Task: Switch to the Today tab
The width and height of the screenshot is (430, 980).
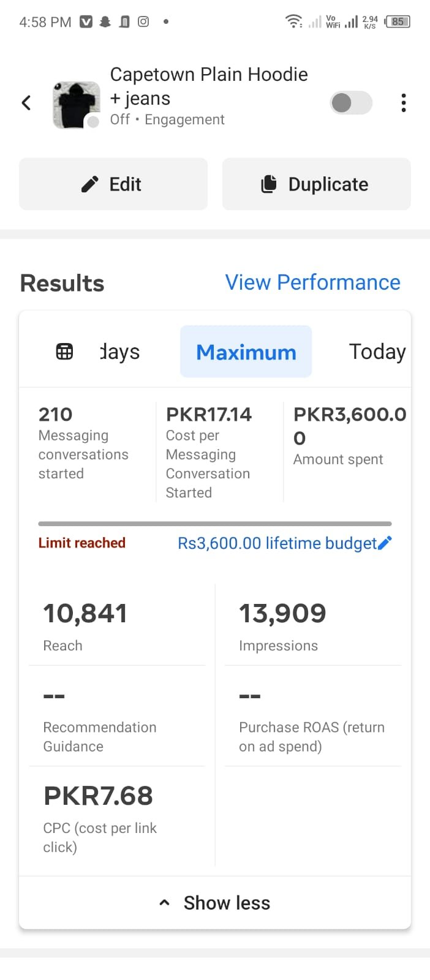Action: click(377, 352)
